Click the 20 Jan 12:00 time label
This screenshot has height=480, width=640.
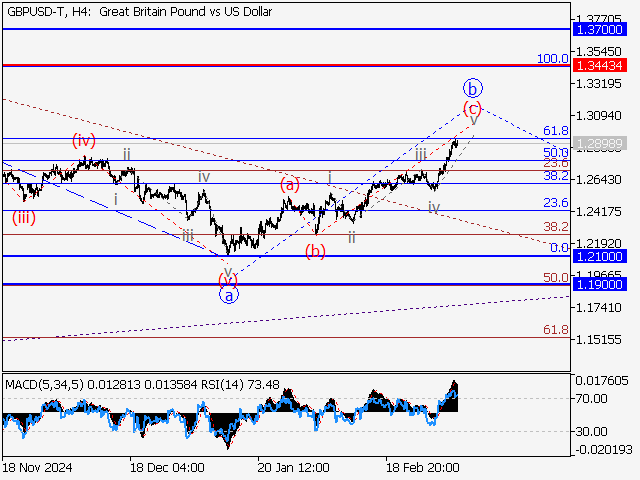(x=293, y=467)
